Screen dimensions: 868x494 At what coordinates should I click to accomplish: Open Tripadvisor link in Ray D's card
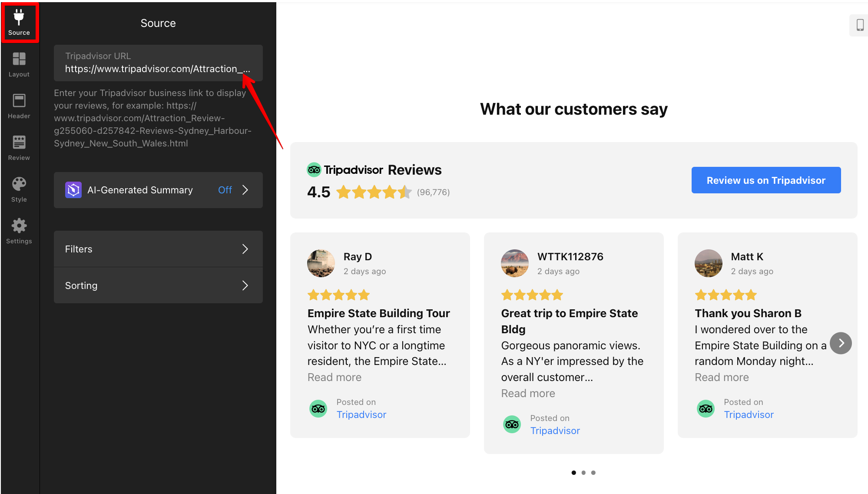click(361, 414)
